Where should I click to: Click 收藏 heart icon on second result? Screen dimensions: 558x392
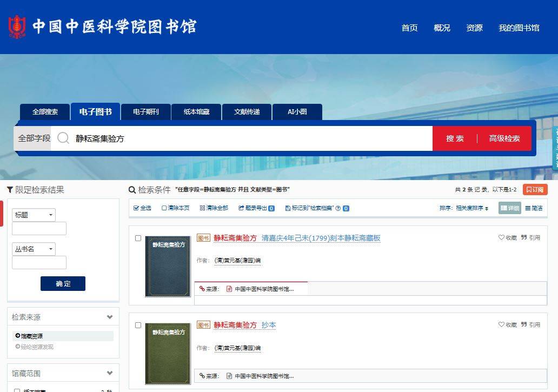(x=501, y=325)
